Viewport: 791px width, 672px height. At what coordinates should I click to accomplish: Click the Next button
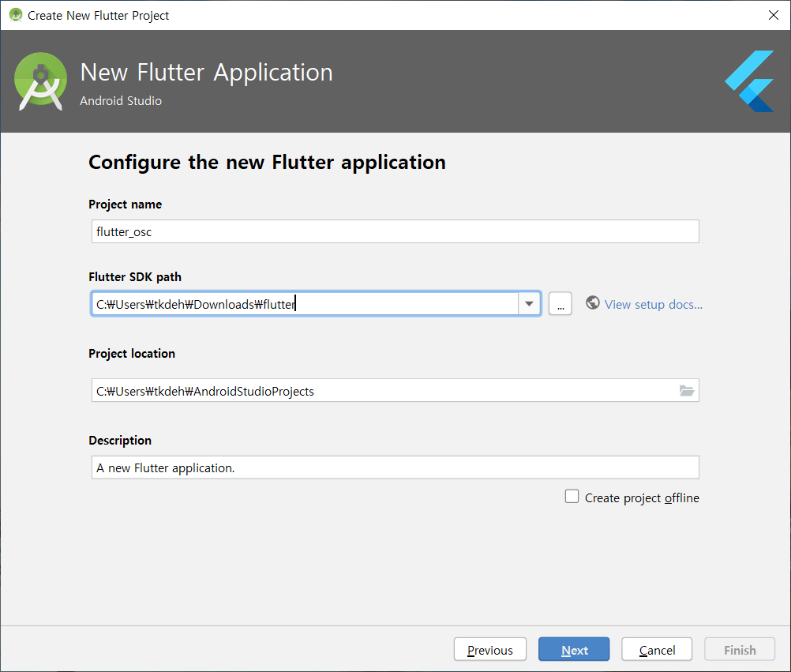click(574, 649)
